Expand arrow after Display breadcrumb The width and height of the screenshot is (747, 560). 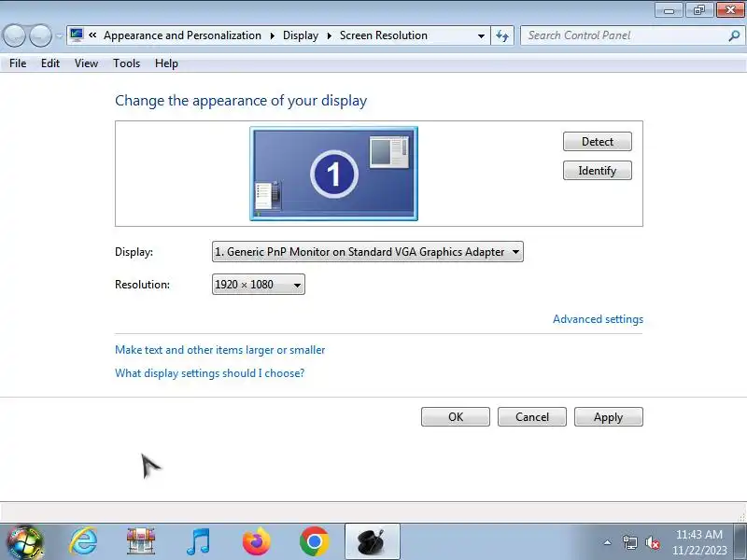coord(330,35)
